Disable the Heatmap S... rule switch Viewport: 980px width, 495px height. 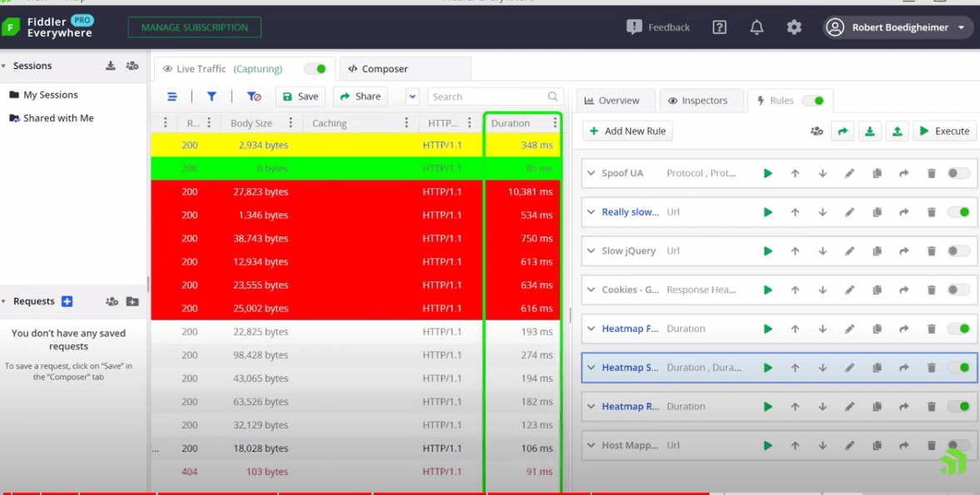(958, 368)
